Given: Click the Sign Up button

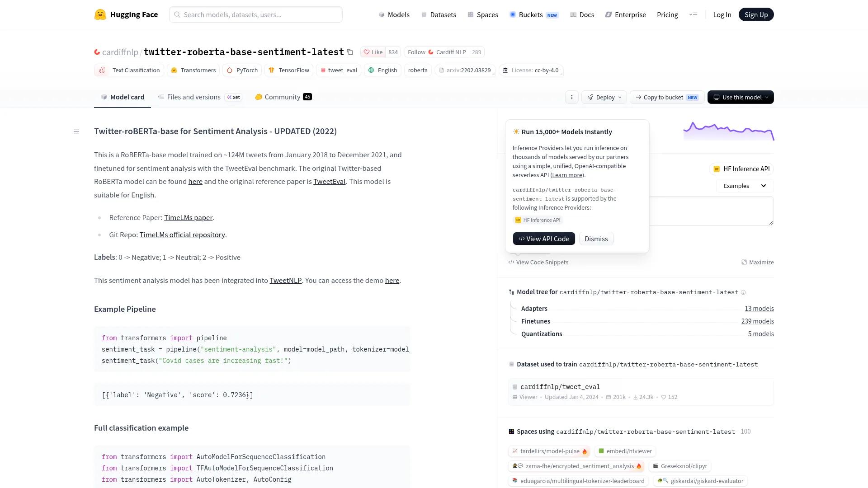Looking at the screenshot, I should point(756,14).
